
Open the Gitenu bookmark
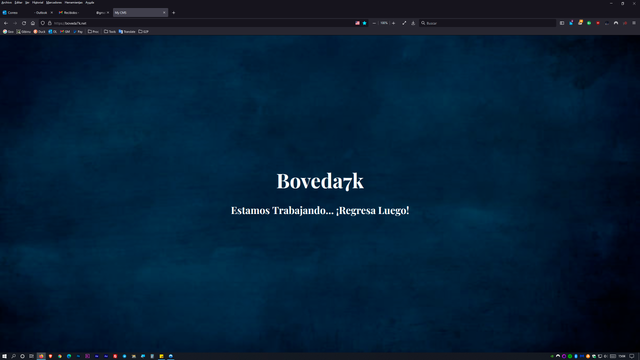(x=24, y=31)
